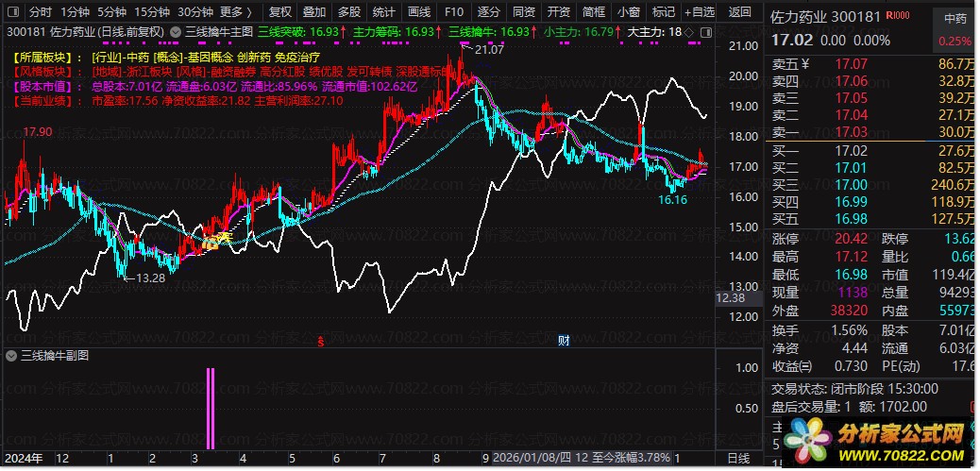Open F10 company information

tap(454, 12)
